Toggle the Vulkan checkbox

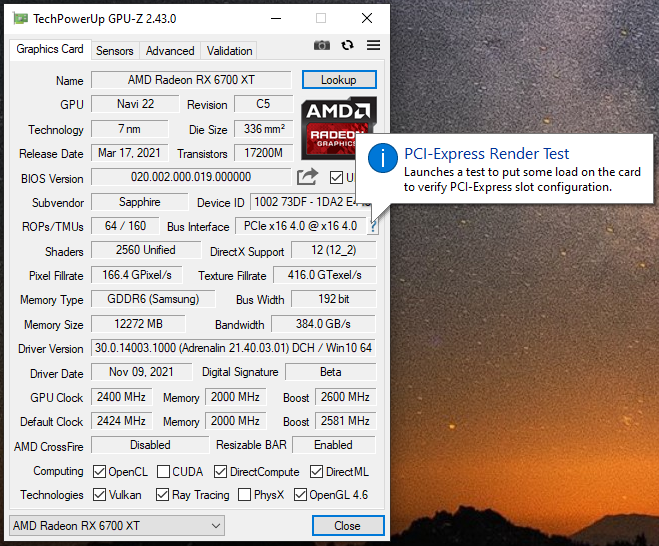pos(99,494)
